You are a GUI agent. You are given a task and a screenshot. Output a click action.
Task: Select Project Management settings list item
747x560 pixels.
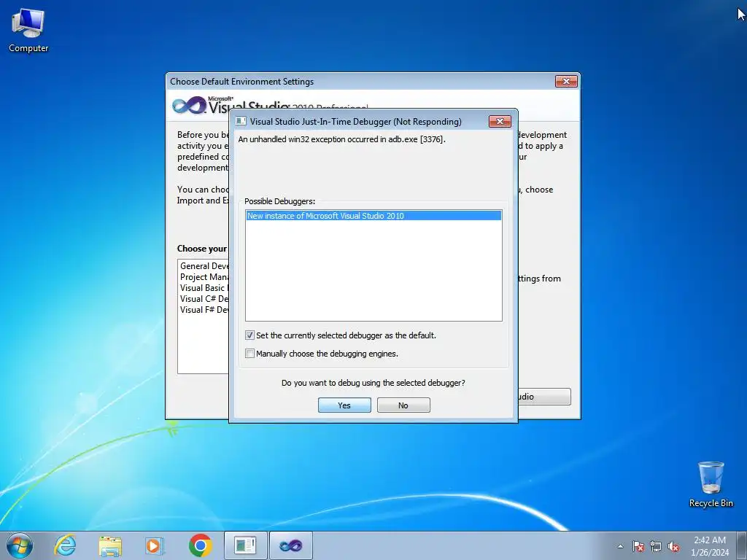tap(204, 277)
